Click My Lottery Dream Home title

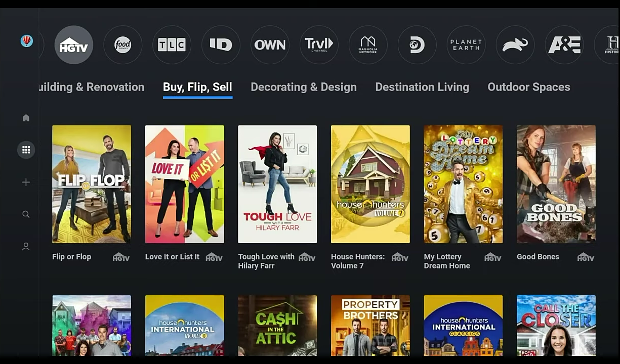tap(447, 261)
